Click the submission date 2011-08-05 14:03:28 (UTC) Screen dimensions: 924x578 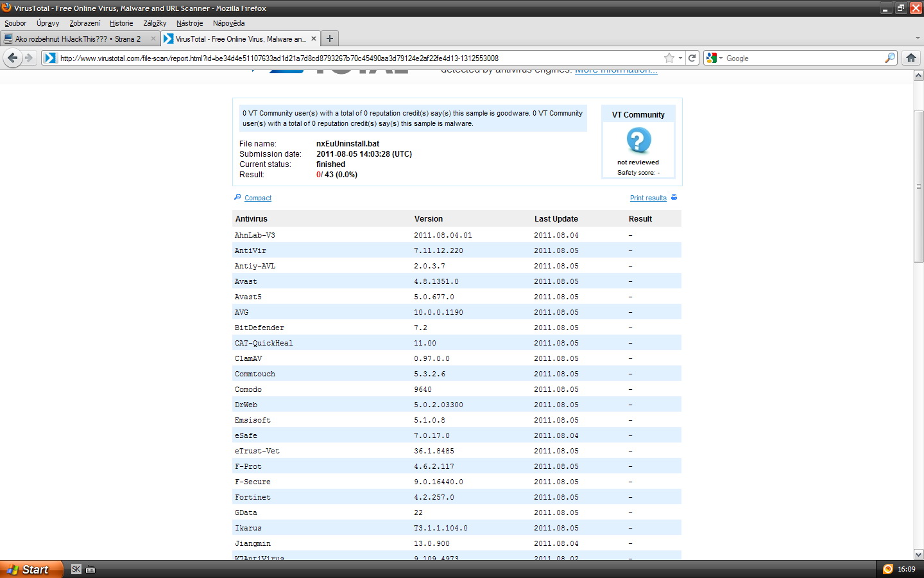(x=364, y=154)
